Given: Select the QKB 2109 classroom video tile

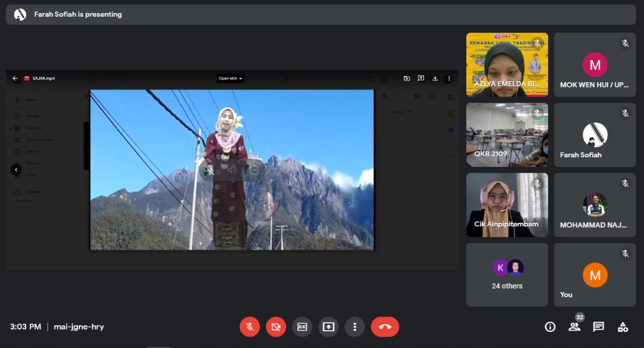Looking at the screenshot, I should [x=507, y=135].
